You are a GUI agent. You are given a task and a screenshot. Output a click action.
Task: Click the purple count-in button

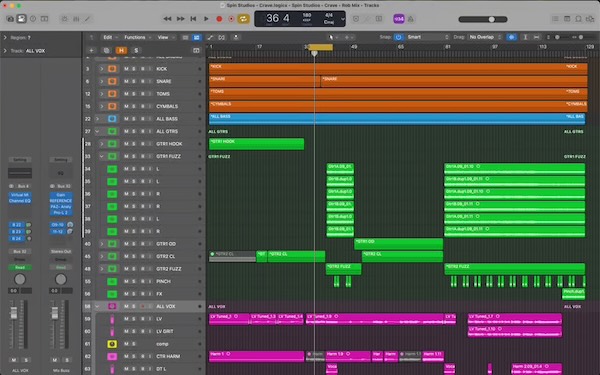399,19
